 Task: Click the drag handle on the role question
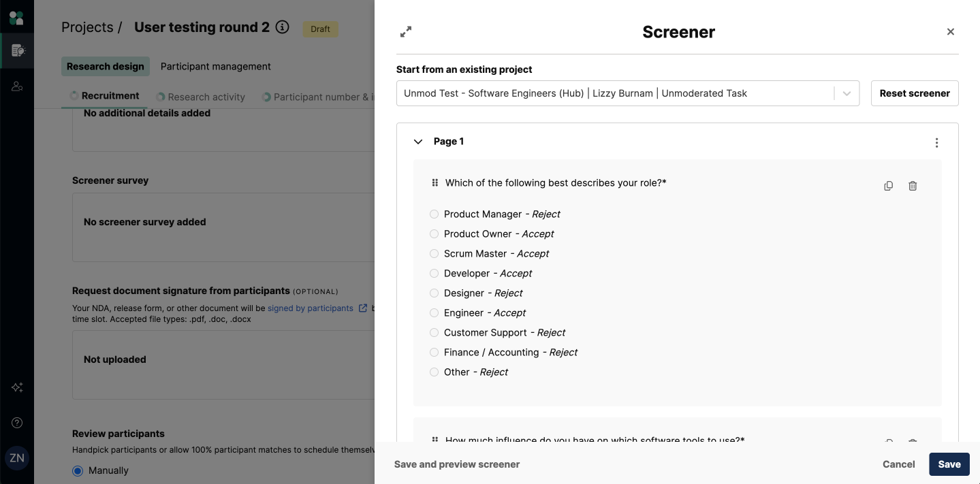click(435, 182)
